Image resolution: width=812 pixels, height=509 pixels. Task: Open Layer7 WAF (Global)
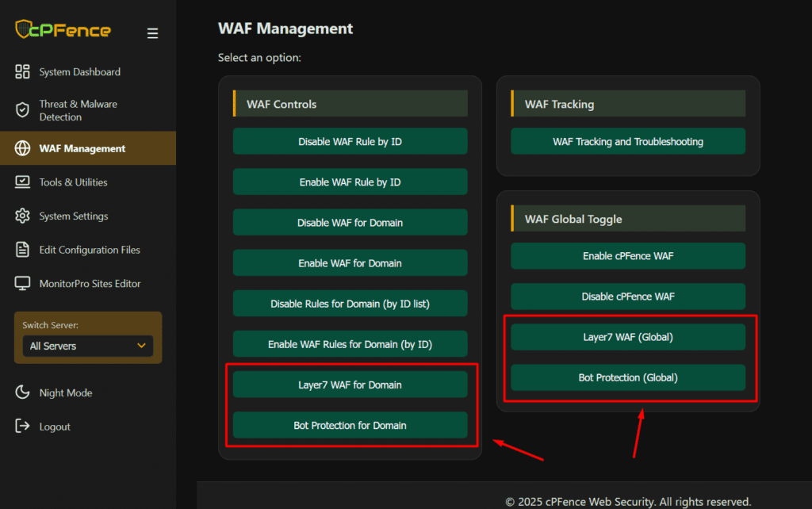628,337
